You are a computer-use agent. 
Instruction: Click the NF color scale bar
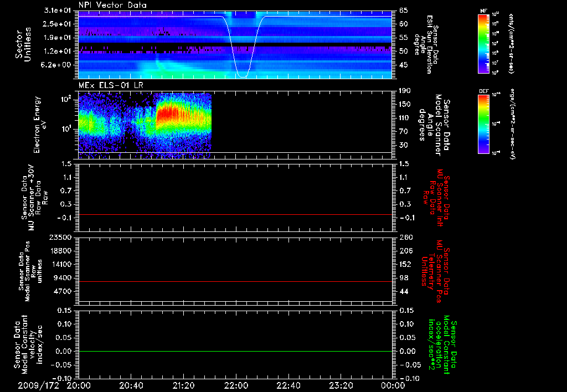pos(483,43)
